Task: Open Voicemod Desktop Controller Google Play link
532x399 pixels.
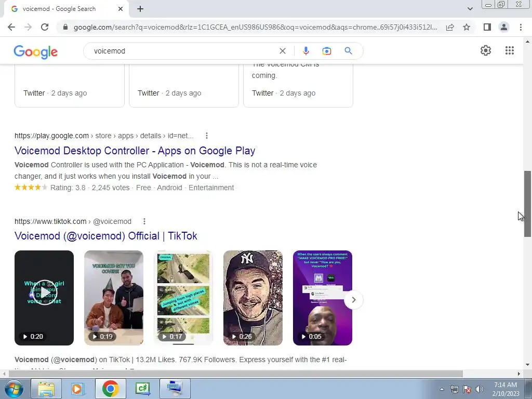Action: coord(135,151)
